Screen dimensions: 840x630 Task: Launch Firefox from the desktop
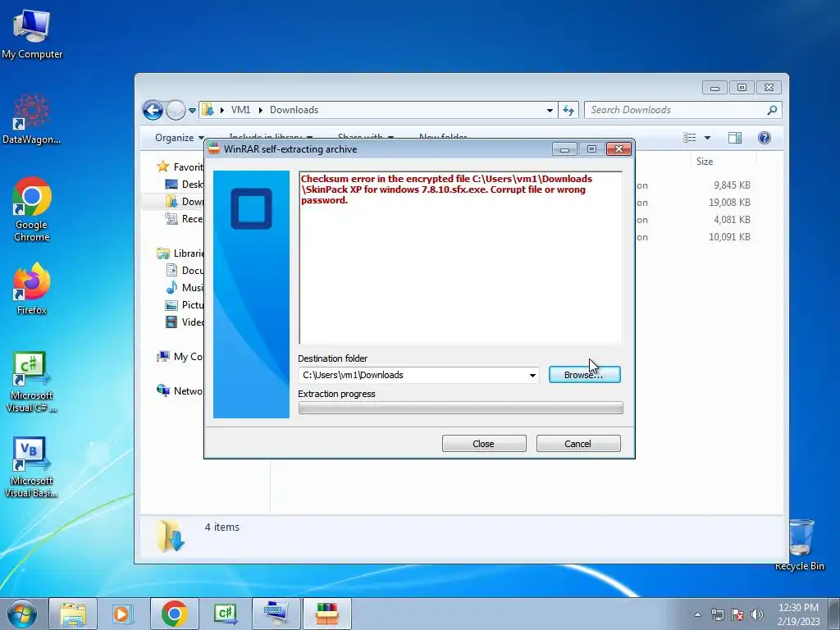32,288
